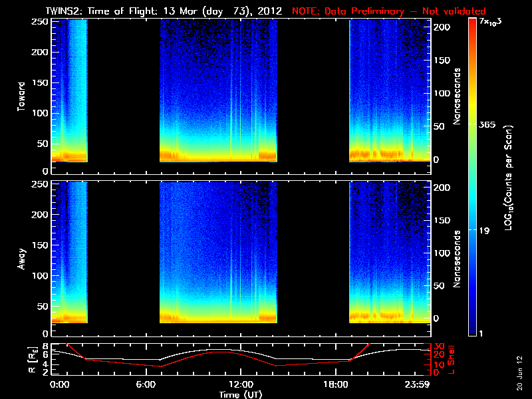Click the 19 tick on the colorbar

pos(485,231)
